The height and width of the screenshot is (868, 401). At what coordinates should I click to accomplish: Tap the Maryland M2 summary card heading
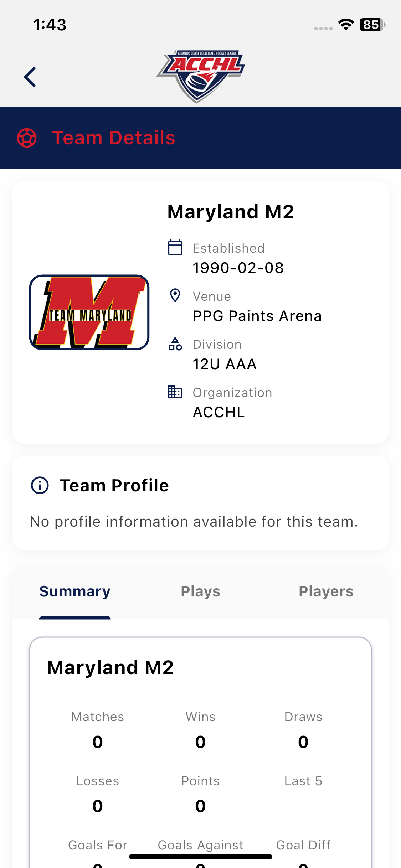coord(110,667)
